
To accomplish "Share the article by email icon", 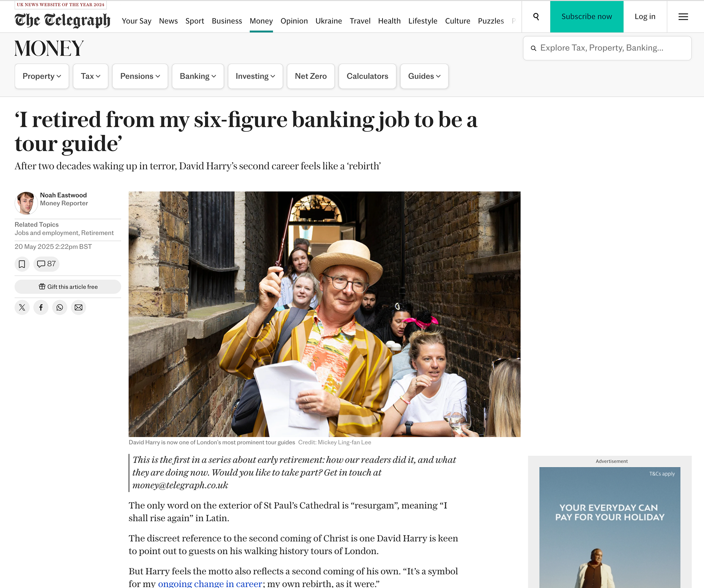I will (x=78, y=307).
